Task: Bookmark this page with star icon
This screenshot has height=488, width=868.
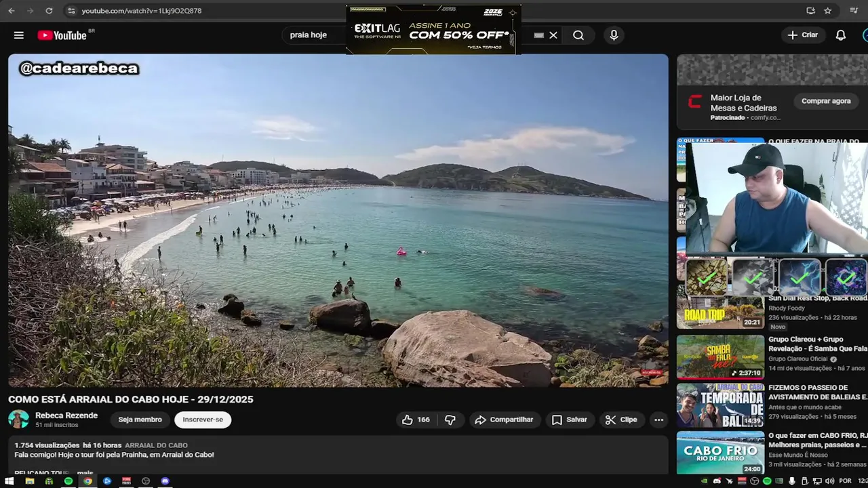Action: click(x=828, y=11)
